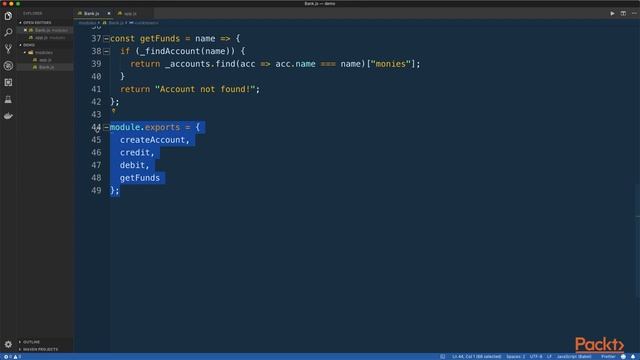640x360 pixels.
Task: Click the feedback smiley in status bar
Action: click(x=623, y=357)
